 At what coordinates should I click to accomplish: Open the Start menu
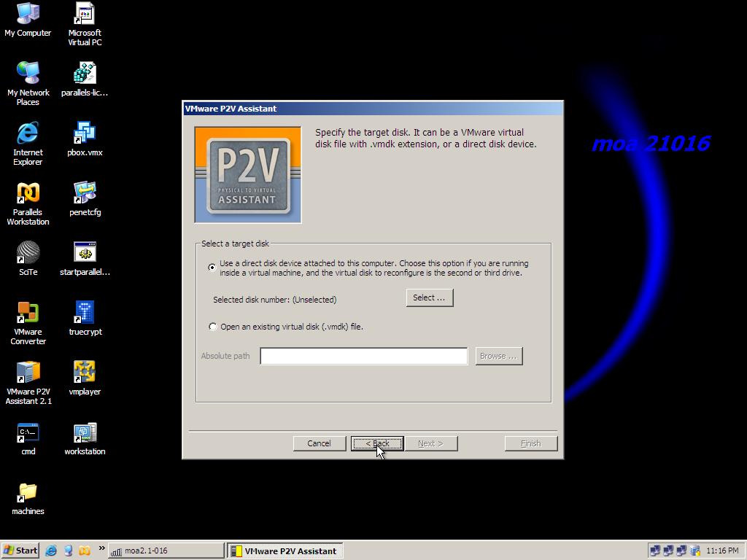pos(20,551)
